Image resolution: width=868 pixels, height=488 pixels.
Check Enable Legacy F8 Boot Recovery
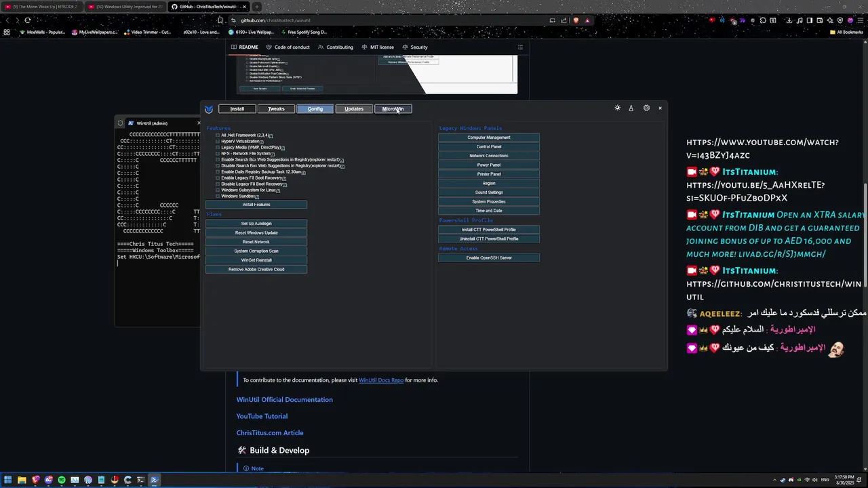click(x=218, y=178)
